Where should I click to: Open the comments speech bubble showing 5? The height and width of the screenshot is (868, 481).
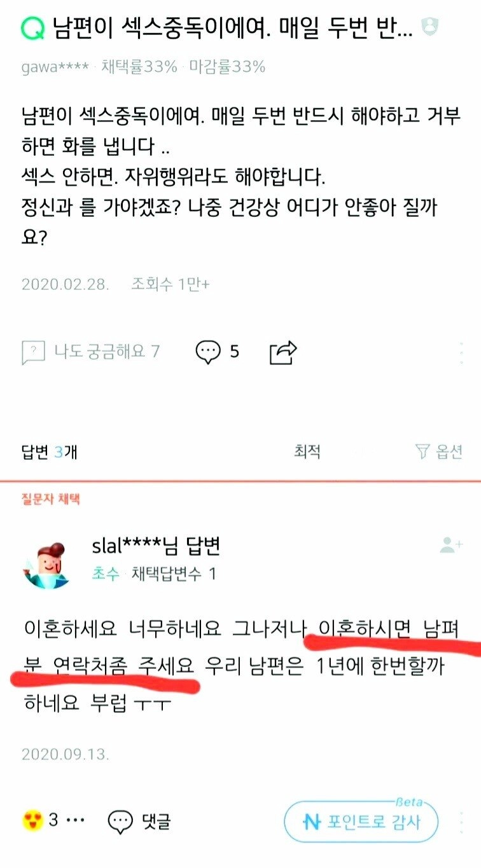[207, 352]
